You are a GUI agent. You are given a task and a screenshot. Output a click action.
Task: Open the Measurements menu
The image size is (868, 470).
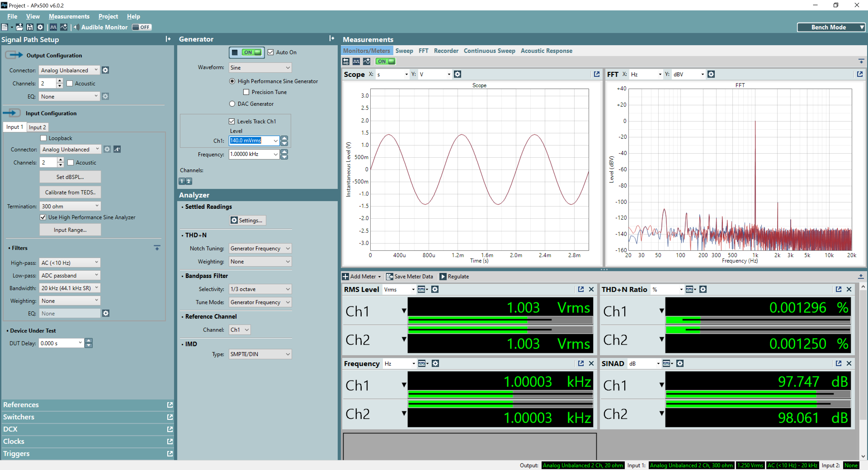(69, 16)
